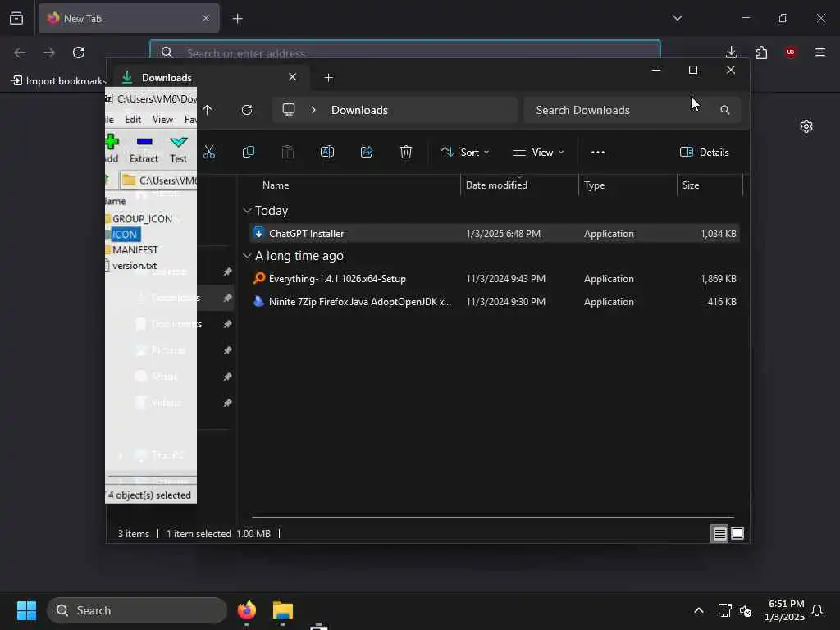The height and width of the screenshot is (630, 840).
Task: Select the ICON folder in 7-Zip
Action: 125,234
